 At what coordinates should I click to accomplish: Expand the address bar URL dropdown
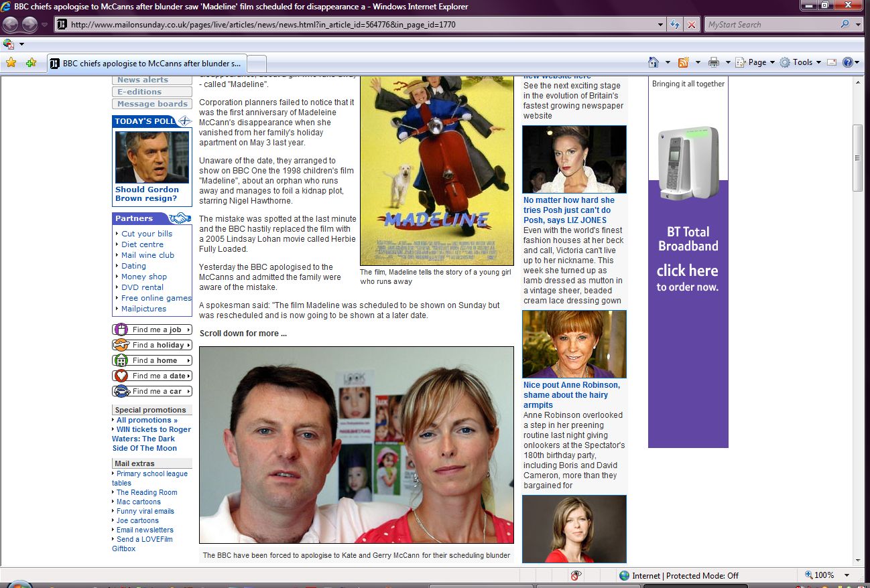click(x=661, y=25)
